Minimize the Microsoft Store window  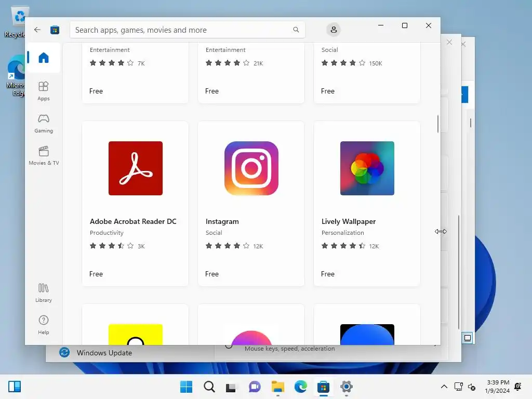coord(381,25)
